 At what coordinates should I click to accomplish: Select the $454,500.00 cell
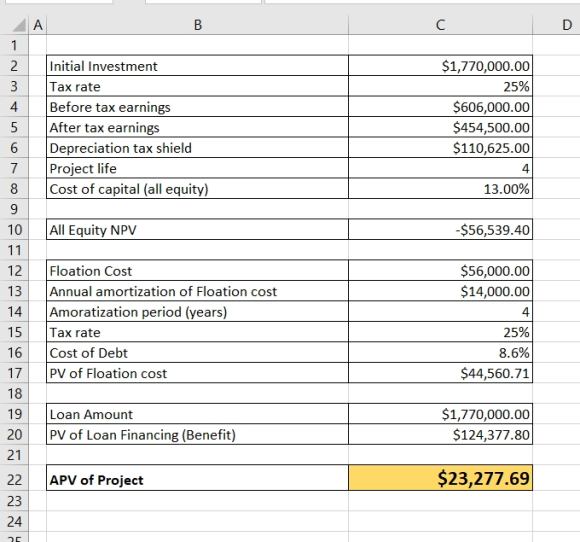point(440,127)
